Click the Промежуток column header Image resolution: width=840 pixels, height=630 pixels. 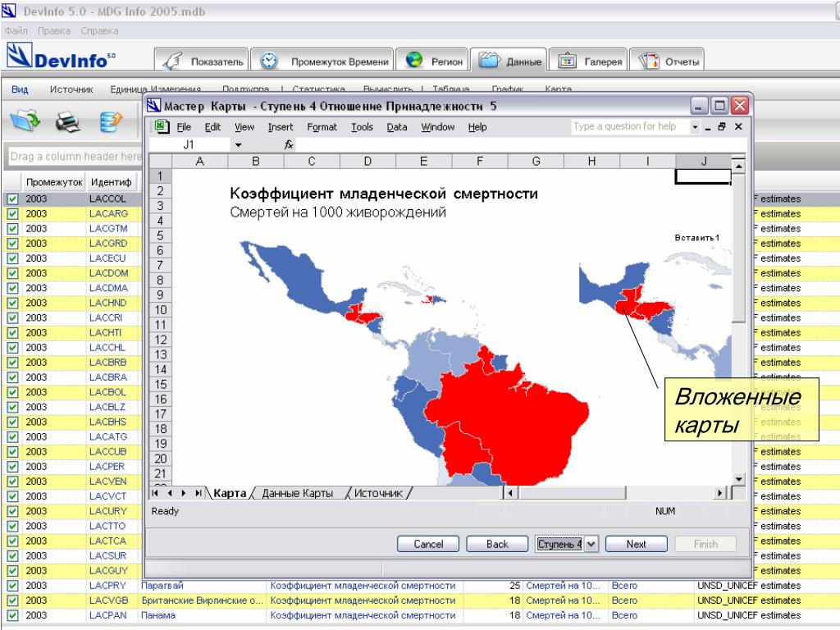(x=53, y=182)
